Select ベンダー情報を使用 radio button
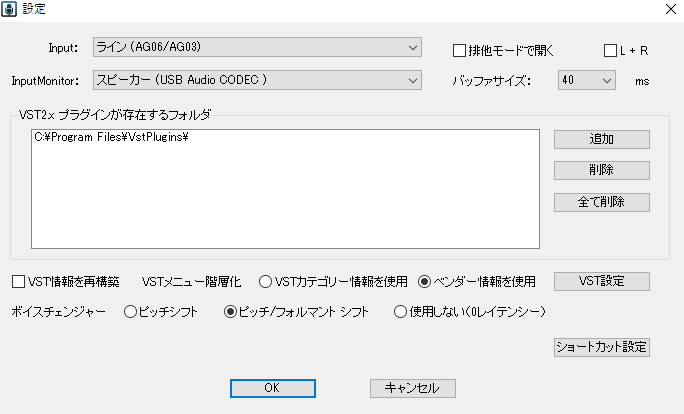Screen dimensions: 684x414 pos(424,282)
